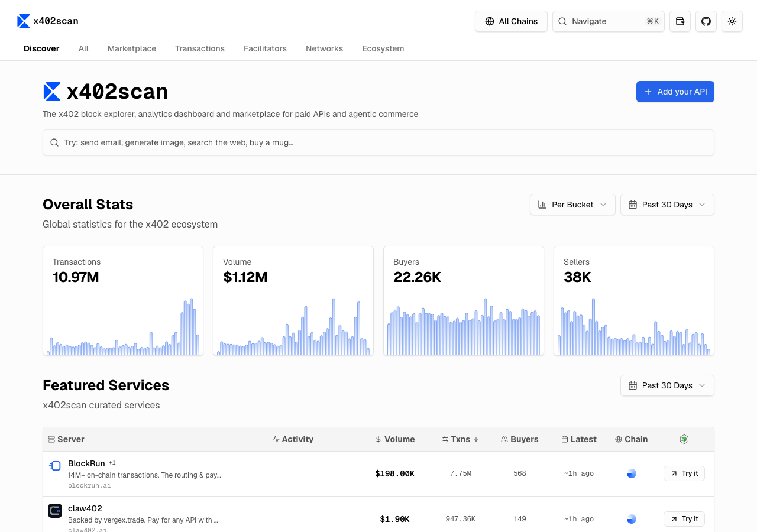Click the Volume column header
Viewport: 757px width, 532px height.
pyautogui.click(x=394, y=439)
